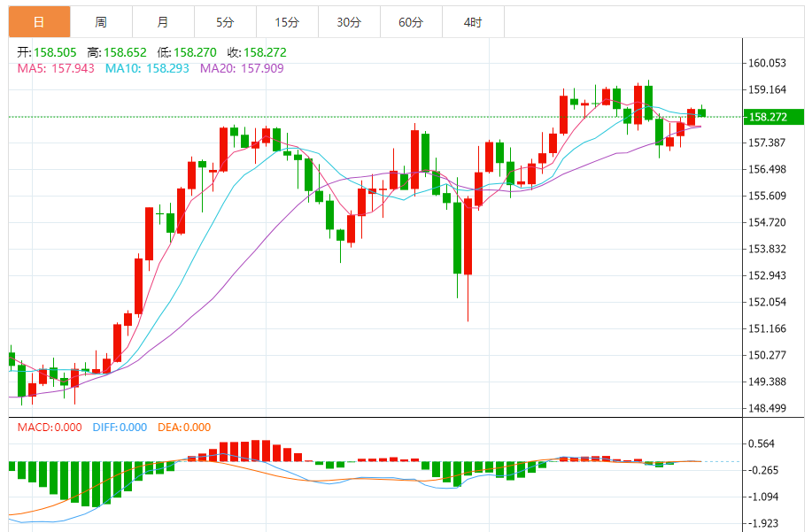Click the 149.388 price axis label
The width and height of the screenshot is (812, 532).
(x=768, y=382)
